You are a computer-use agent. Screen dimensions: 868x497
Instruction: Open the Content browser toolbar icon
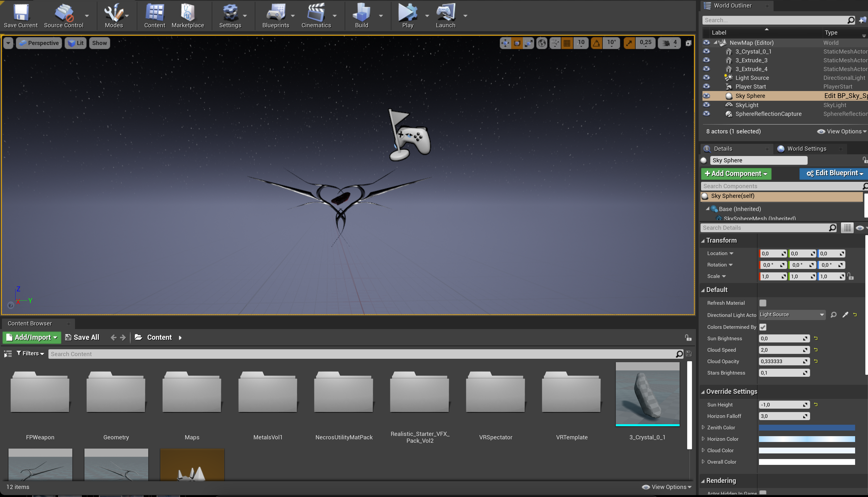coord(155,15)
